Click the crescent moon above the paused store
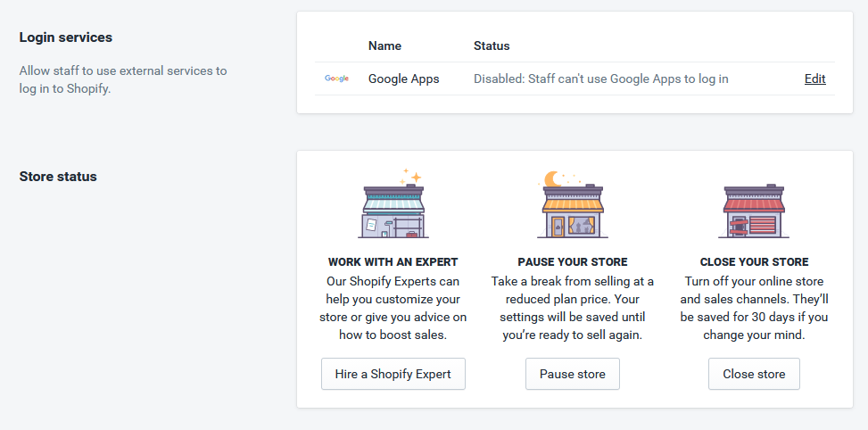Screen dimensions: 868x430 (552, 179)
